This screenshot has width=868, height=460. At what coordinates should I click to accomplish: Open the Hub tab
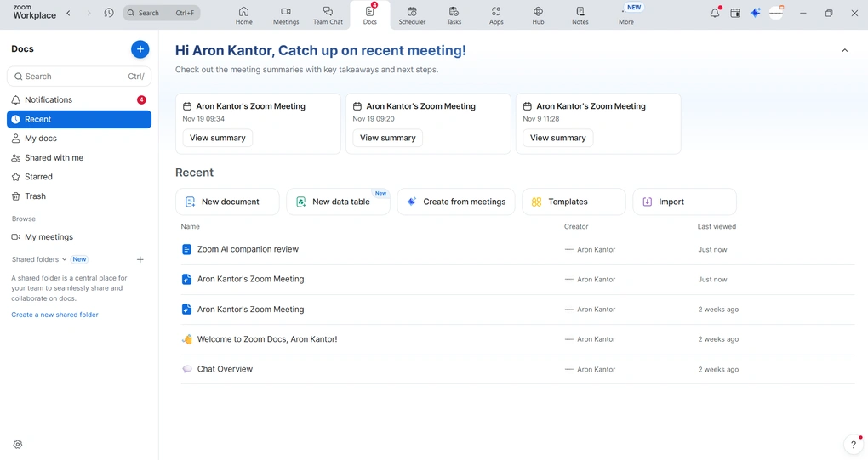tap(538, 15)
